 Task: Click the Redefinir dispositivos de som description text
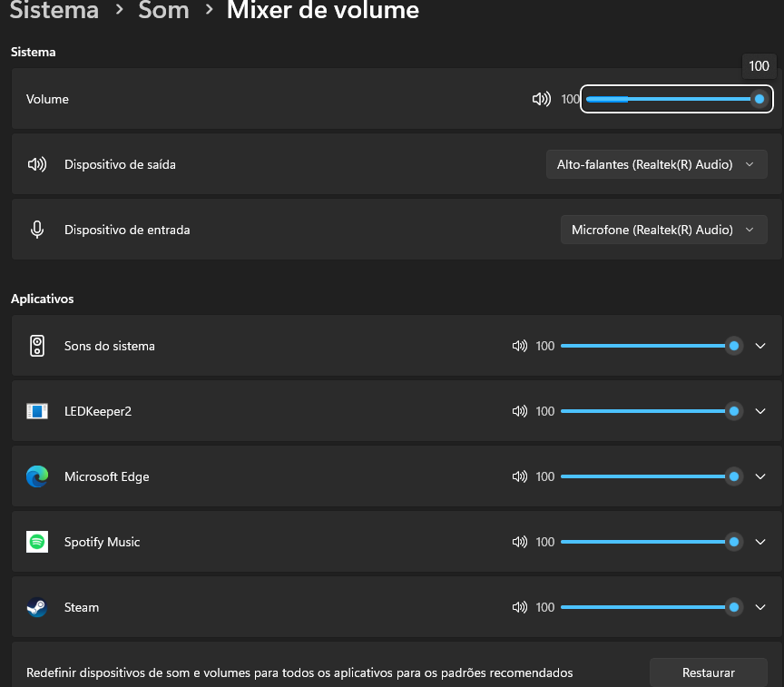click(x=299, y=672)
